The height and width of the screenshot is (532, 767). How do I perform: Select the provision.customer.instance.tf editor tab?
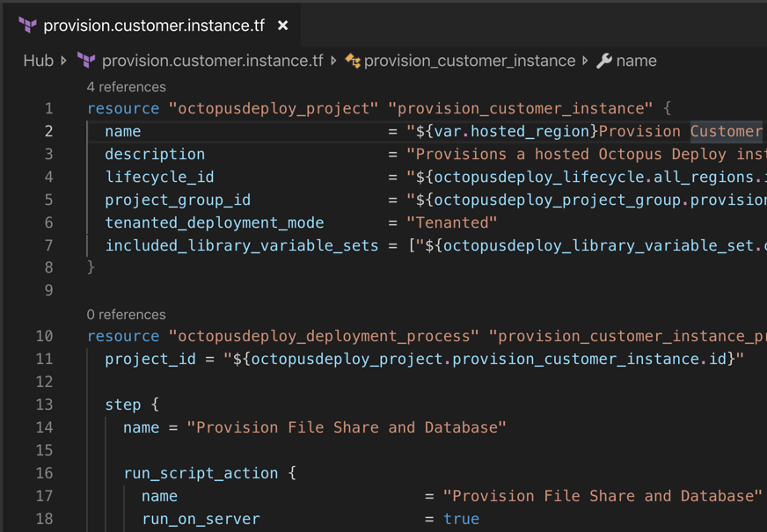pos(151,25)
